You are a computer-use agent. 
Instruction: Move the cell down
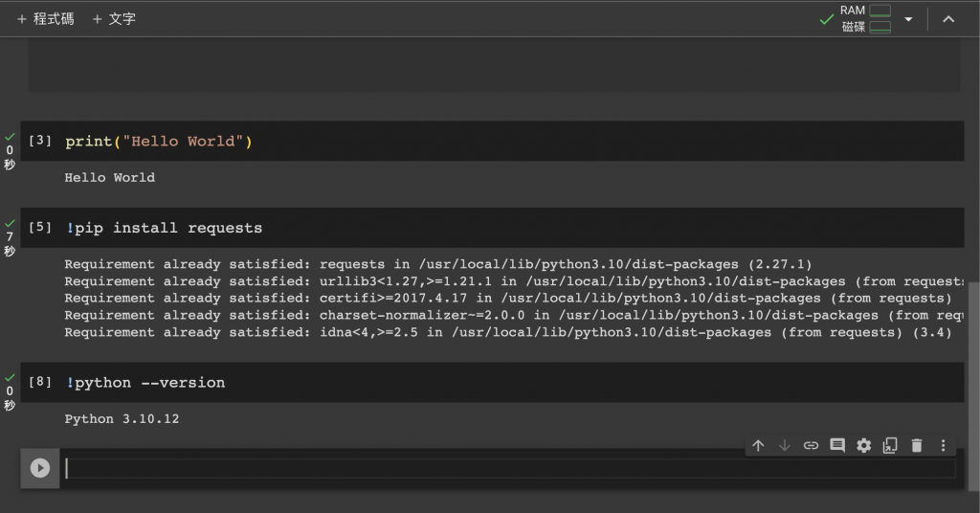[785, 445]
